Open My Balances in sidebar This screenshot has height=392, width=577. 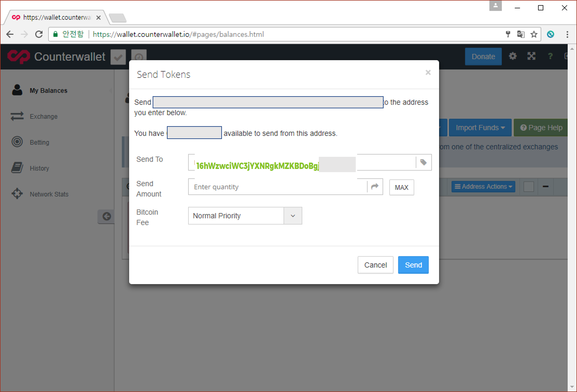(48, 91)
